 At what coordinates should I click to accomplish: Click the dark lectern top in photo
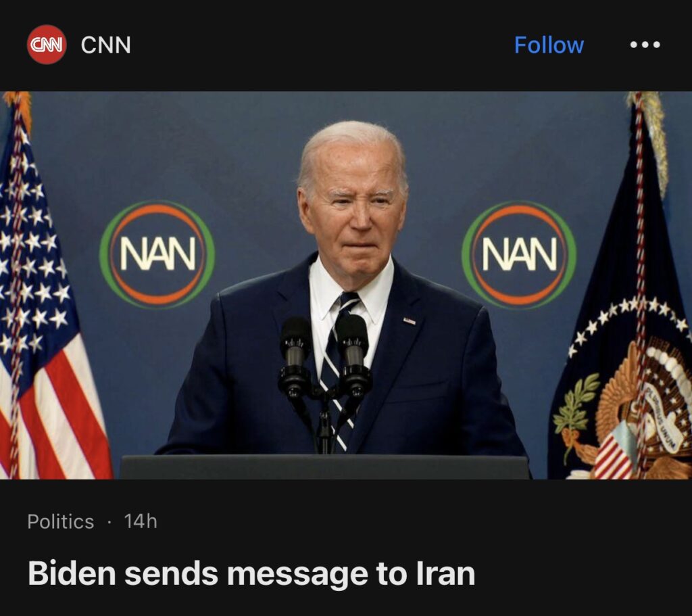[325, 467]
